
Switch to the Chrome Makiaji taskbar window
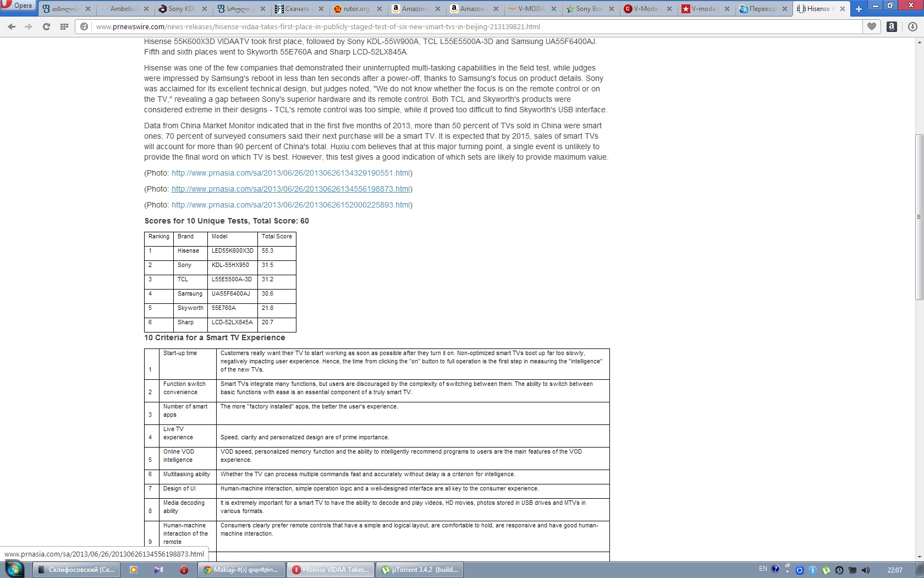pos(243,570)
